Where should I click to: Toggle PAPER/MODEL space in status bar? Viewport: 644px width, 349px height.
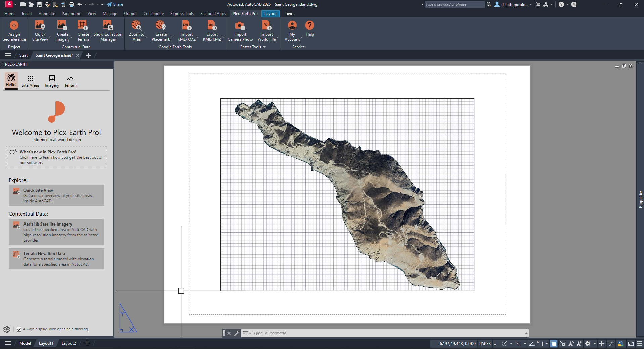tap(485, 344)
